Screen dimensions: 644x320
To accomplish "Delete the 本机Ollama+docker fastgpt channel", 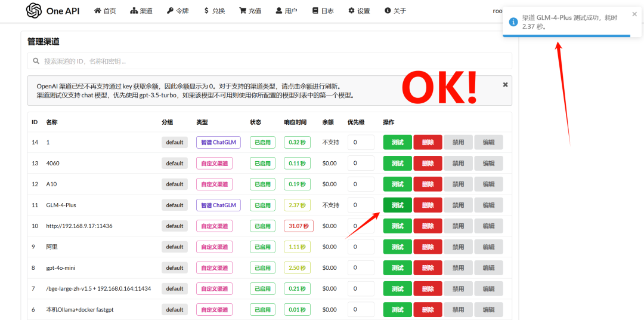I will pos(428,310).
